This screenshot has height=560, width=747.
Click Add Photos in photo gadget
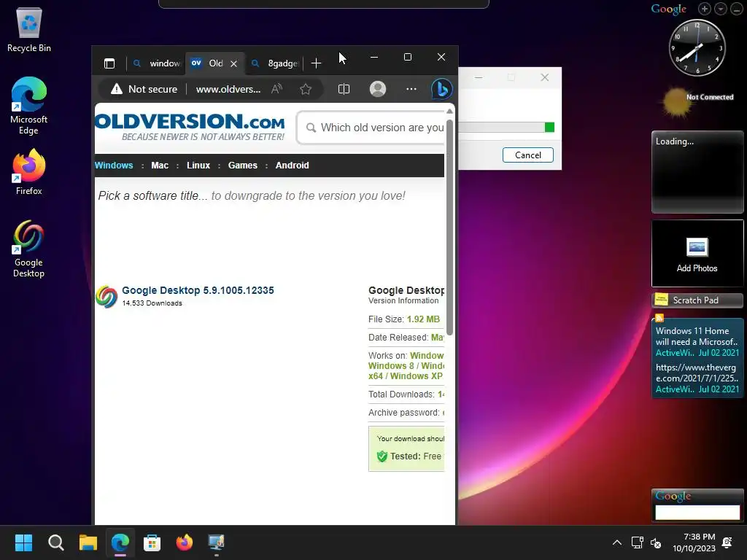point(697,254)
